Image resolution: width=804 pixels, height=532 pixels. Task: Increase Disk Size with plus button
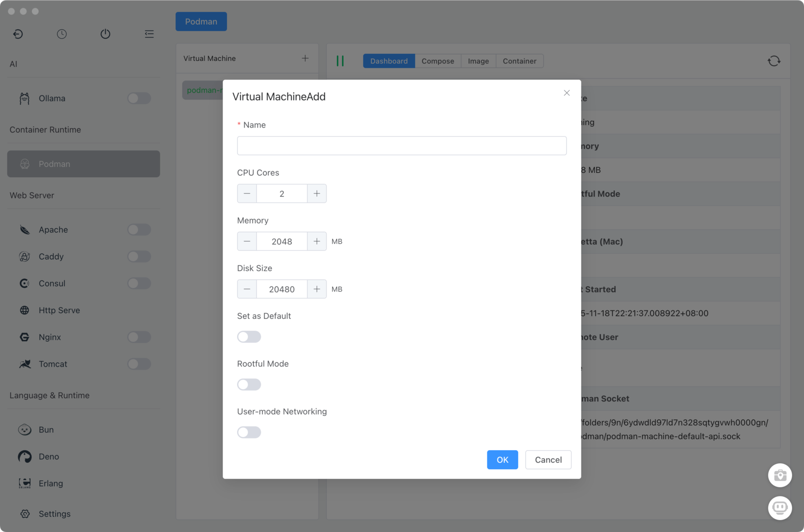tap(317, 289)
